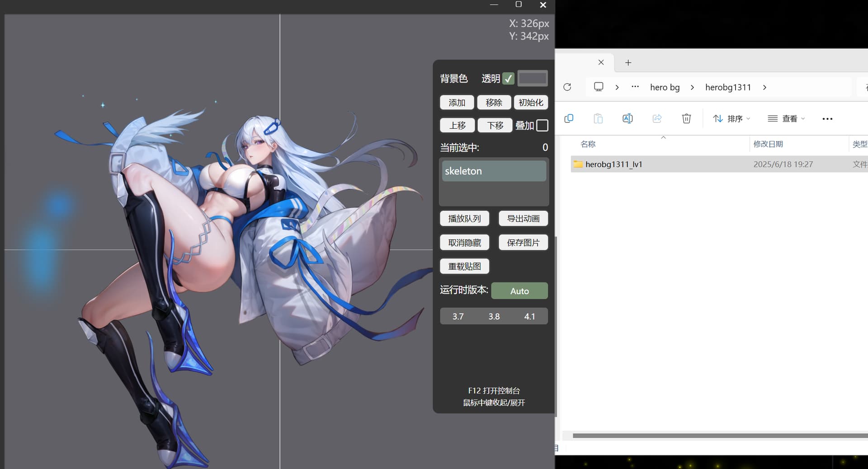Click the 播放队列 play queue button
Viewport: 868px width, 469px height.
pos(464,219)
